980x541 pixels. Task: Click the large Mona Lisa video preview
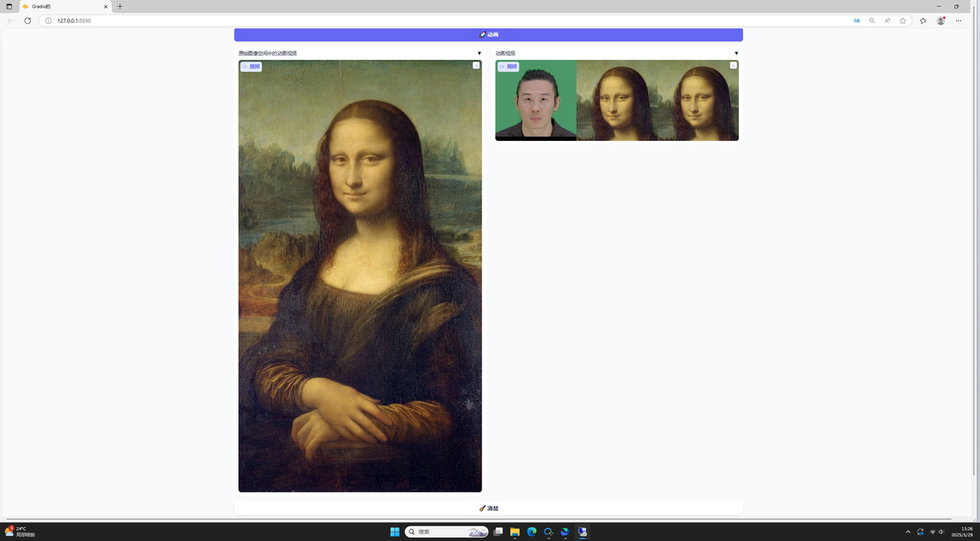click(360, 276)
